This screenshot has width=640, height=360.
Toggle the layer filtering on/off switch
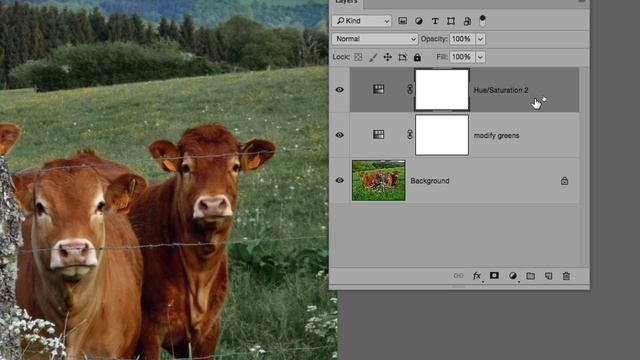[x=482, y=20]
